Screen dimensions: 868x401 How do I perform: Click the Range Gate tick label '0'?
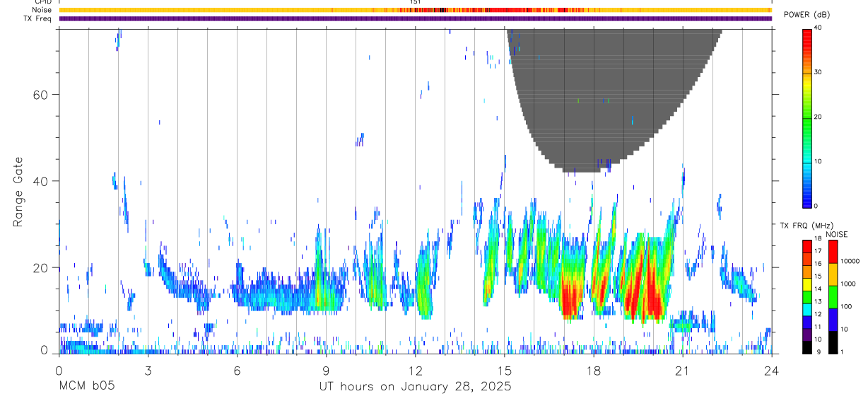[45, 350]
